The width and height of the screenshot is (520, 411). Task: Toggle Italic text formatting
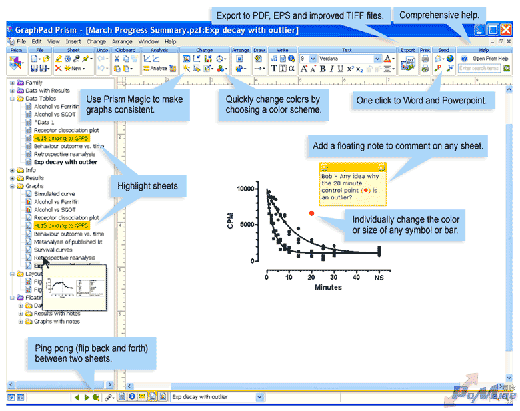coord(331,69)
